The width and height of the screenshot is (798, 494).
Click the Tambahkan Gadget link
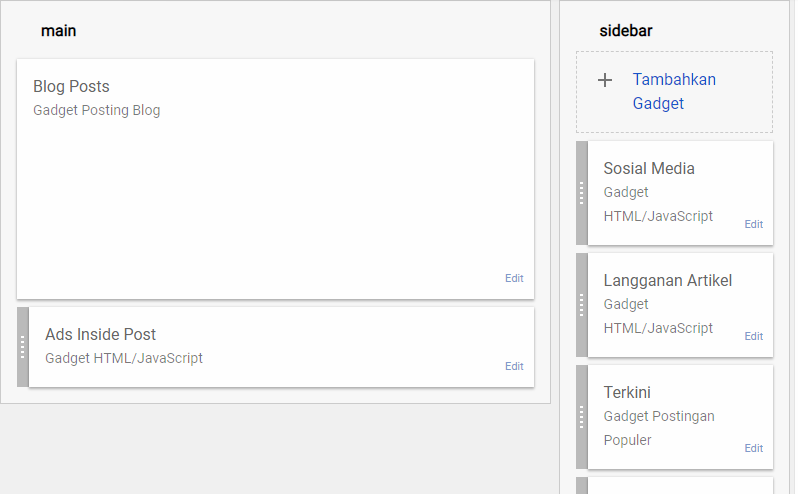click(x=673, y=91)
